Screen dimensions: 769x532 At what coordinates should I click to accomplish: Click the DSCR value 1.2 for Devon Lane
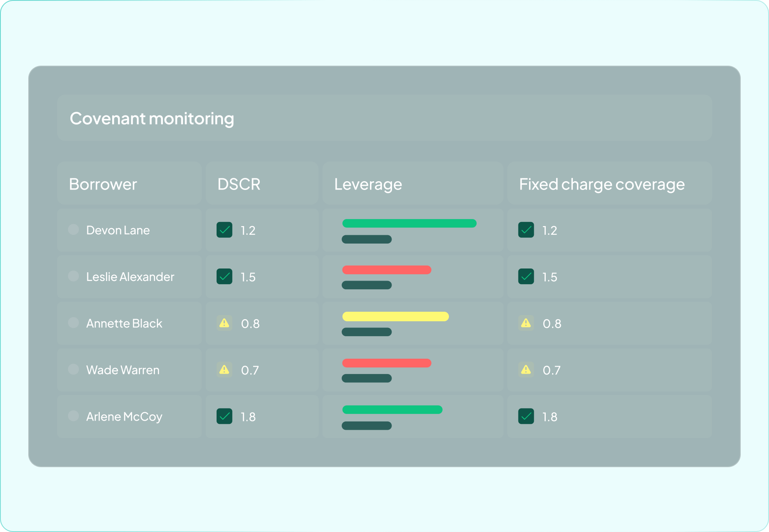pyautogui.click(x=248, y=231)
